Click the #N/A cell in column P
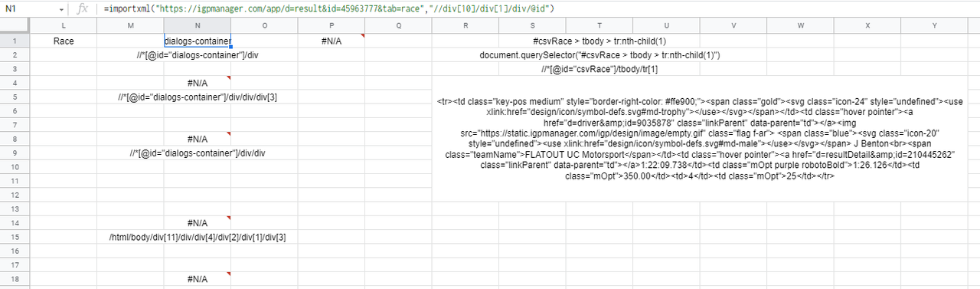 [332, 41]
